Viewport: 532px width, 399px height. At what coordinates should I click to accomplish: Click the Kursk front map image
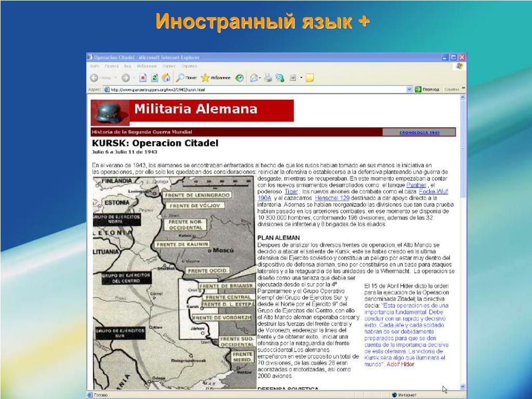point(175,282)
